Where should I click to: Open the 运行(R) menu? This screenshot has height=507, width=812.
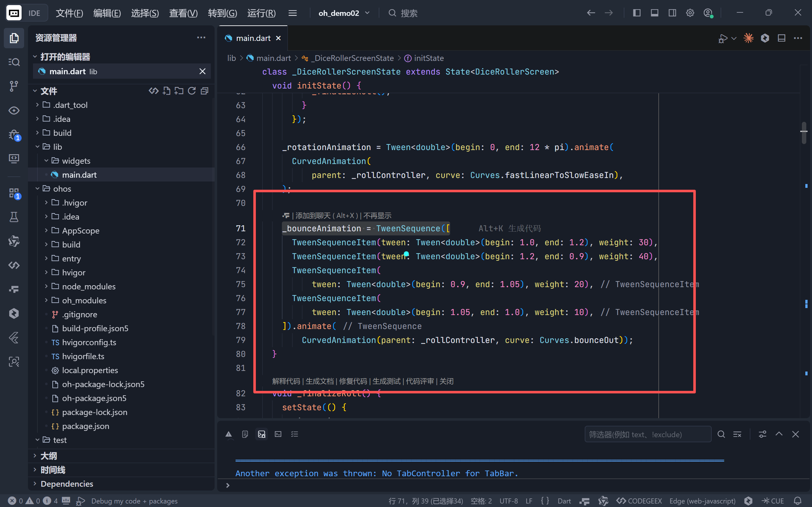tap(261, 13)
